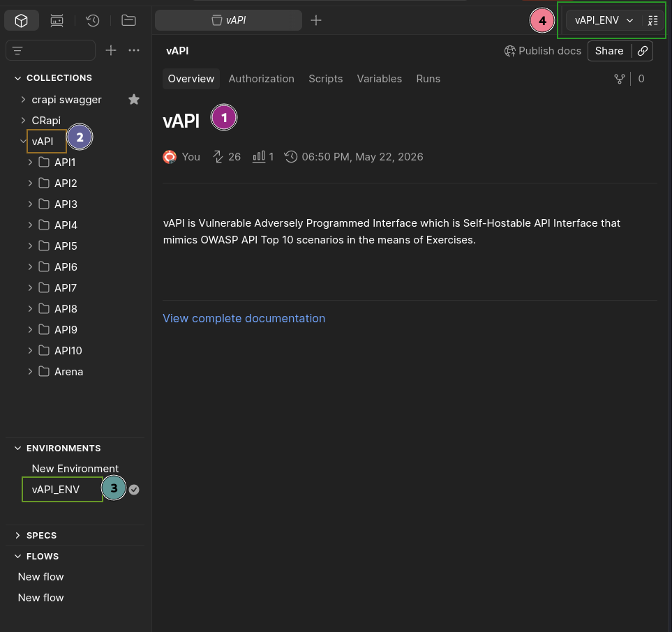
Task: Click the copy link icon beside Share
Action: (643, 50)
